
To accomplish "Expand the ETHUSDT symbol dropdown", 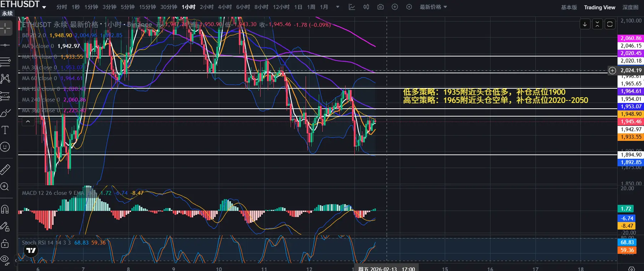I will click(44, 7).
